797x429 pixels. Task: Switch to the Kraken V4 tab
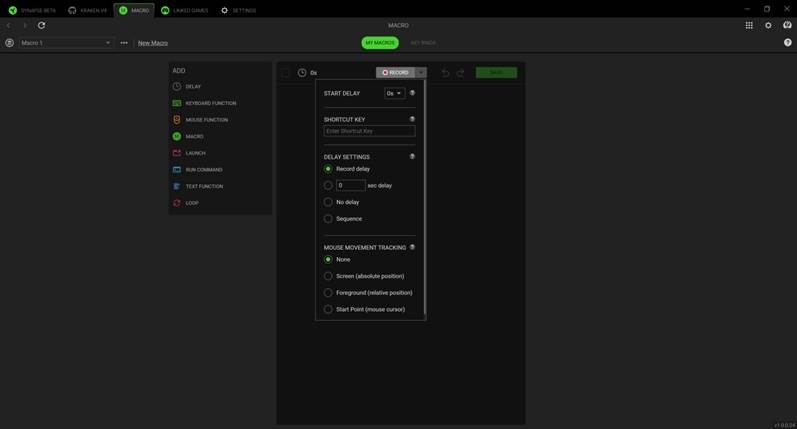[x=87, y=10]
